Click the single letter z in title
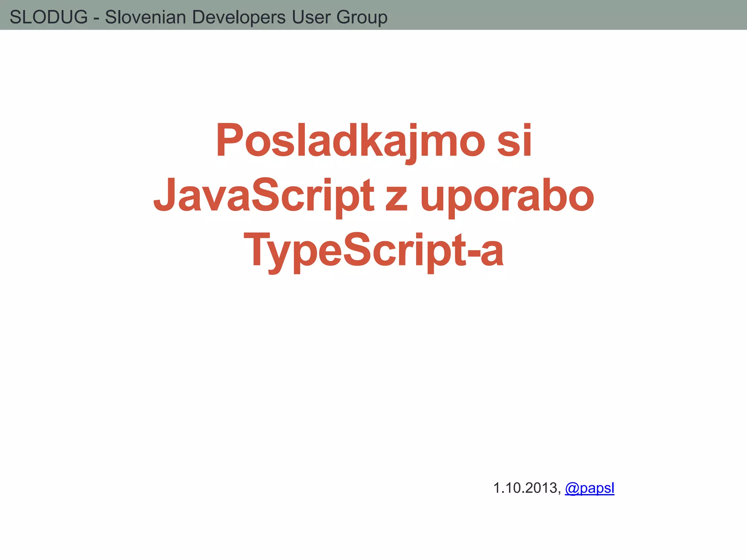Viewport: 747px width, 560px height. [396, 198]
